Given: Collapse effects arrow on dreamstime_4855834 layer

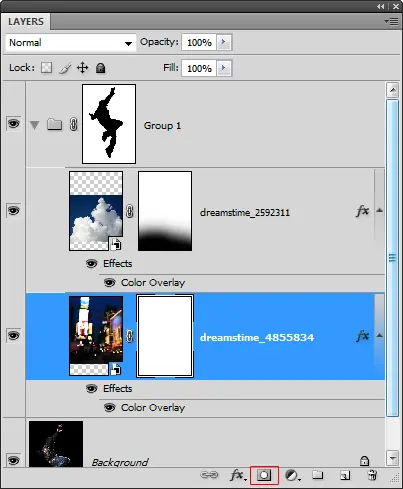Looking at the screenshot, I should 379,335.
